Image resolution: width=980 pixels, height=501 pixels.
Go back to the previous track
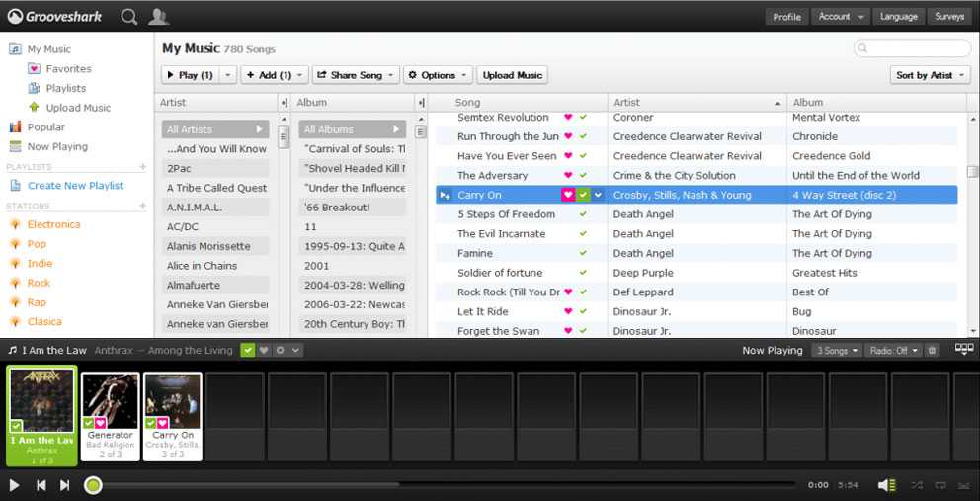[41, 485]
